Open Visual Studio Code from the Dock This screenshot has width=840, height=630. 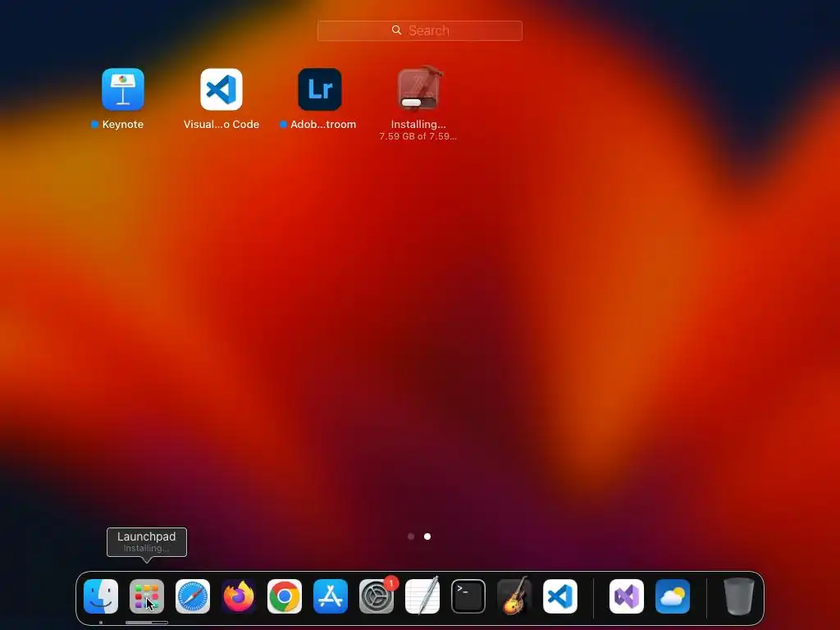click(560, 596)
